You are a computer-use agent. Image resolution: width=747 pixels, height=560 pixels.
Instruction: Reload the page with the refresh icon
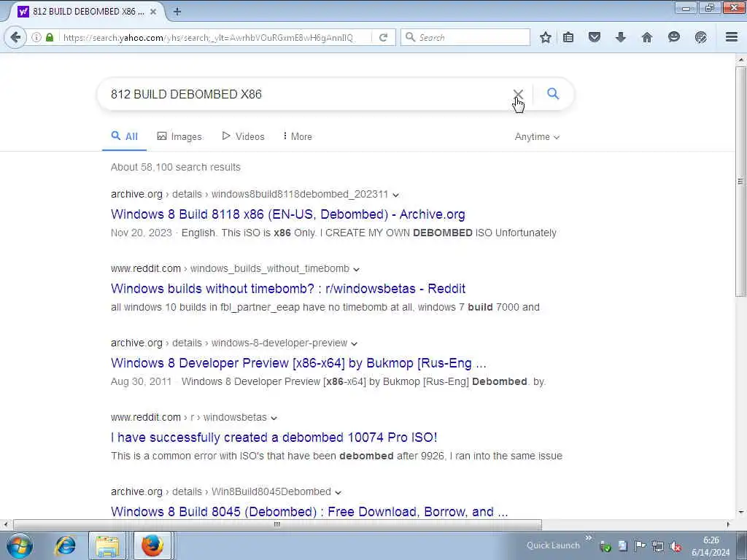point(383,37)
